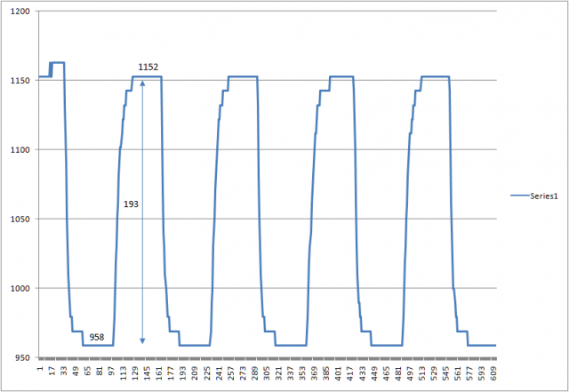569x392 pixels.
Task: Click the initial raised step at the series start
Action: 57,62
